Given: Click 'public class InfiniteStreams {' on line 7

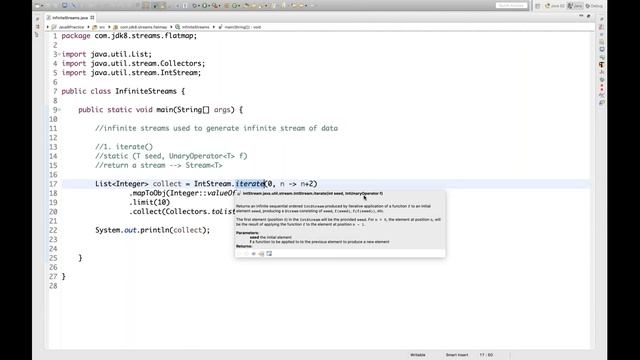Looking at the screenshot, I should 123,91.
